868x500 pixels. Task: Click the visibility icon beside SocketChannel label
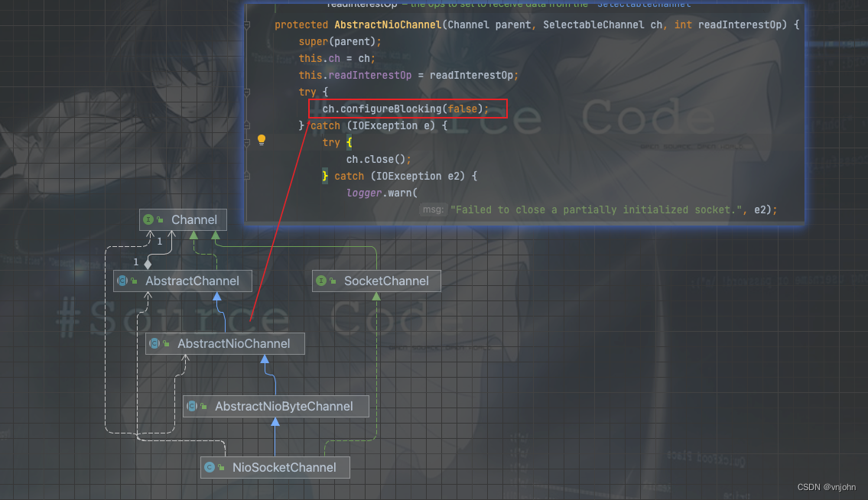click(x=333, y=281)
